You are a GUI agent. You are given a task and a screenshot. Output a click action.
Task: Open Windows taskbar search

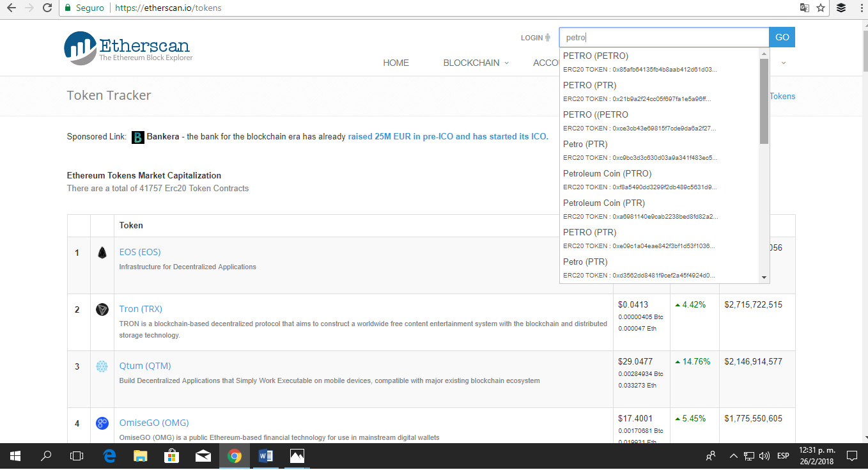point(46,456)
